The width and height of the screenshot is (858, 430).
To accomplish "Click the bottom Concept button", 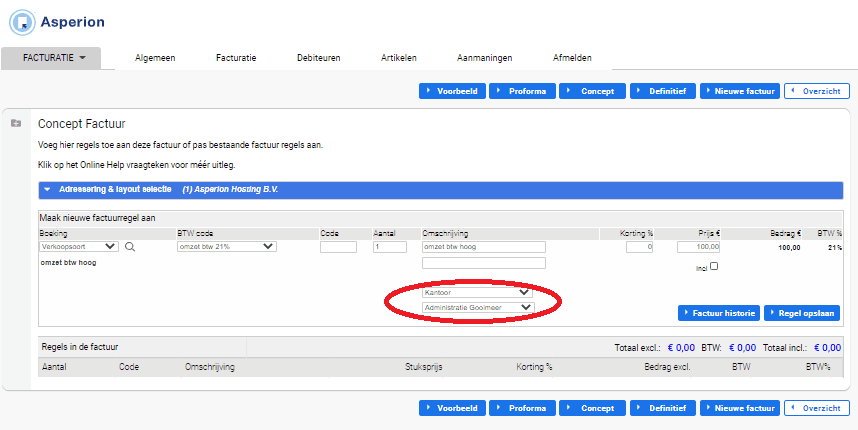I will click(x=593, y=408).
